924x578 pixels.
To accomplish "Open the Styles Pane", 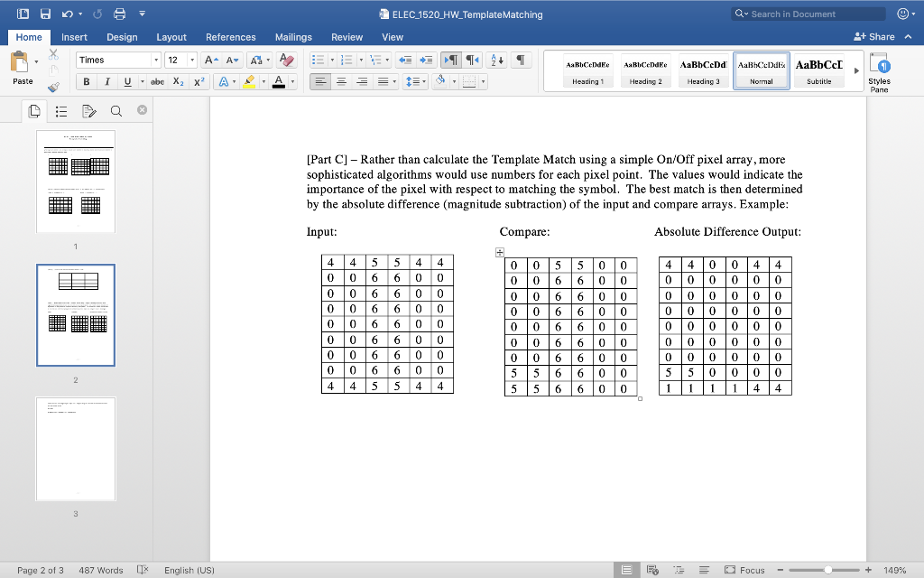I will pyautogui.click(x=879, y=72).
